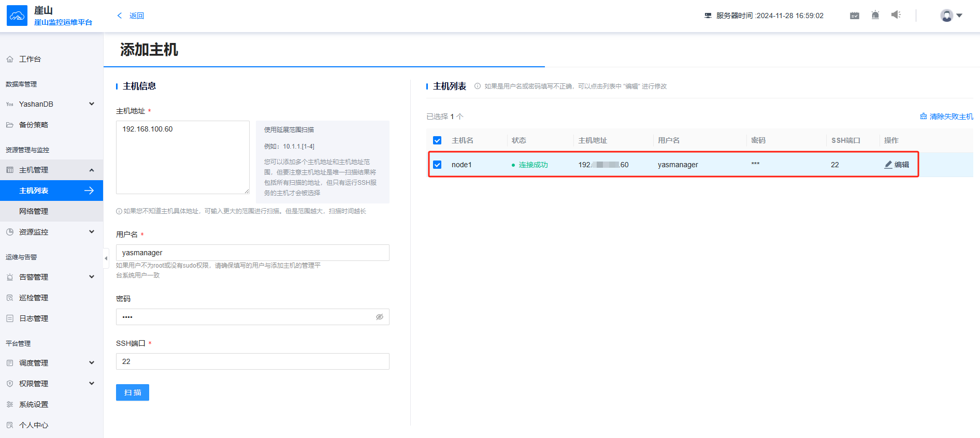
Task: Click the 主机名 column header
Action: tap(463, 140)
